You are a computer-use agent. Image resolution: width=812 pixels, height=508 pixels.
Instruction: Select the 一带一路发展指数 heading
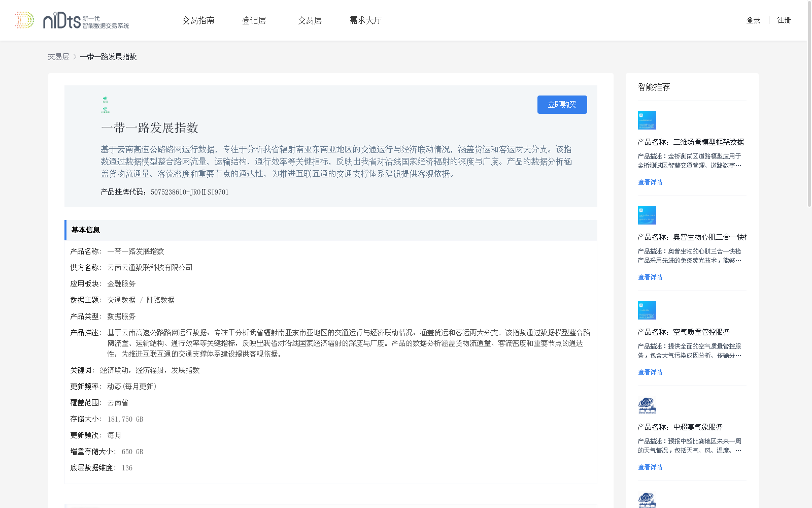click(150, 128)
